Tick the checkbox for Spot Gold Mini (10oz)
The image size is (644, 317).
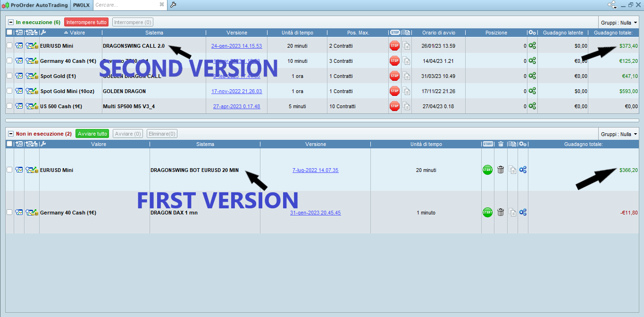click(9, 91)
